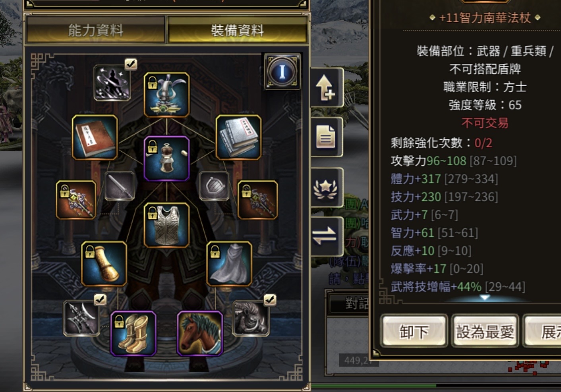Switch to the 能力資料 tab
561x392 pixels.
[x=95, y=30]
